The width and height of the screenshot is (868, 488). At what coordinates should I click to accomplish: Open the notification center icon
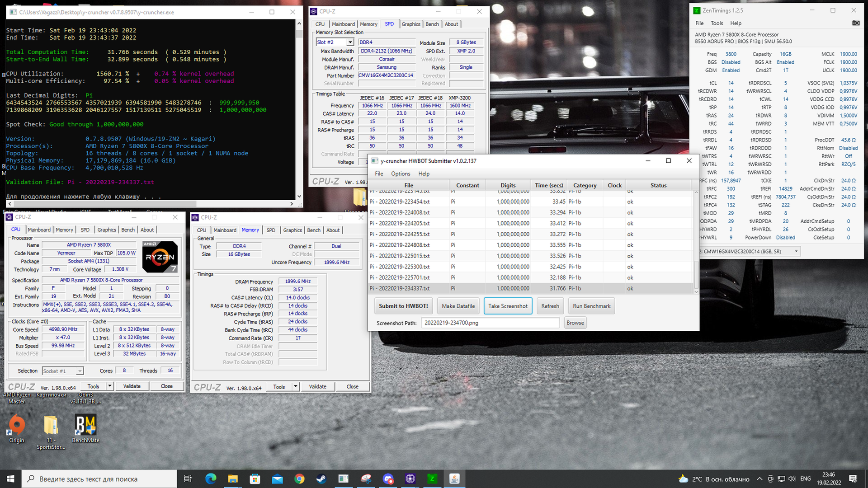coord(853,479)
